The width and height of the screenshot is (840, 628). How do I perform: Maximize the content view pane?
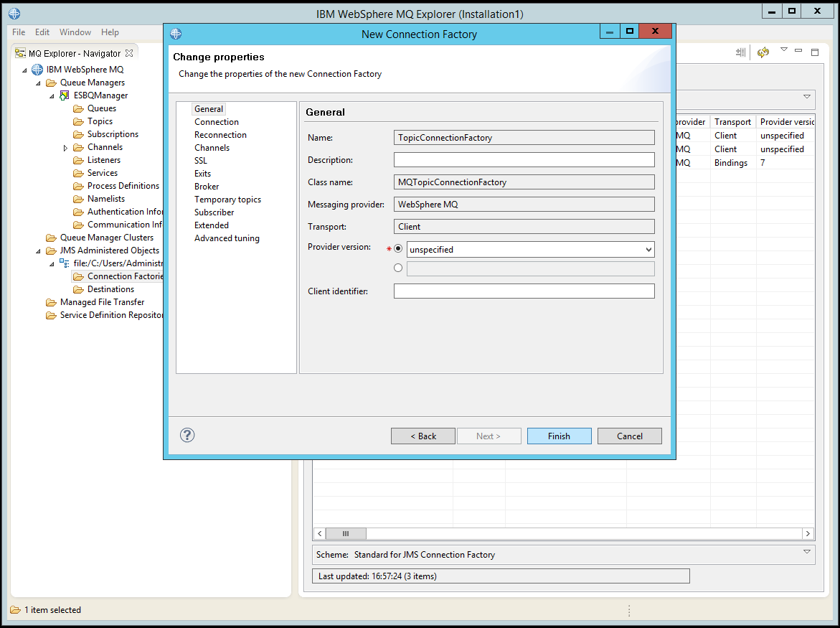tap(814, 52)
